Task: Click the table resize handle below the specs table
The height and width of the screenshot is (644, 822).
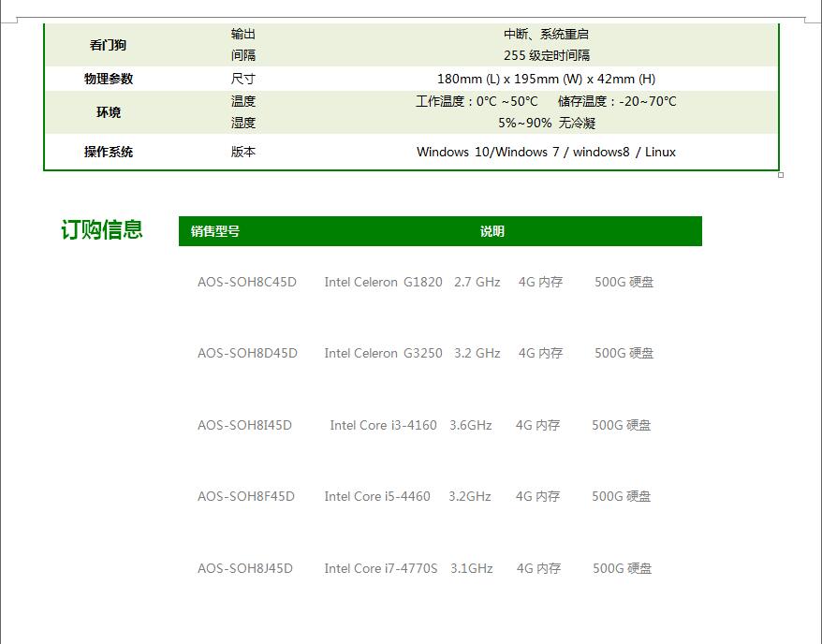Action: (781, 175)
